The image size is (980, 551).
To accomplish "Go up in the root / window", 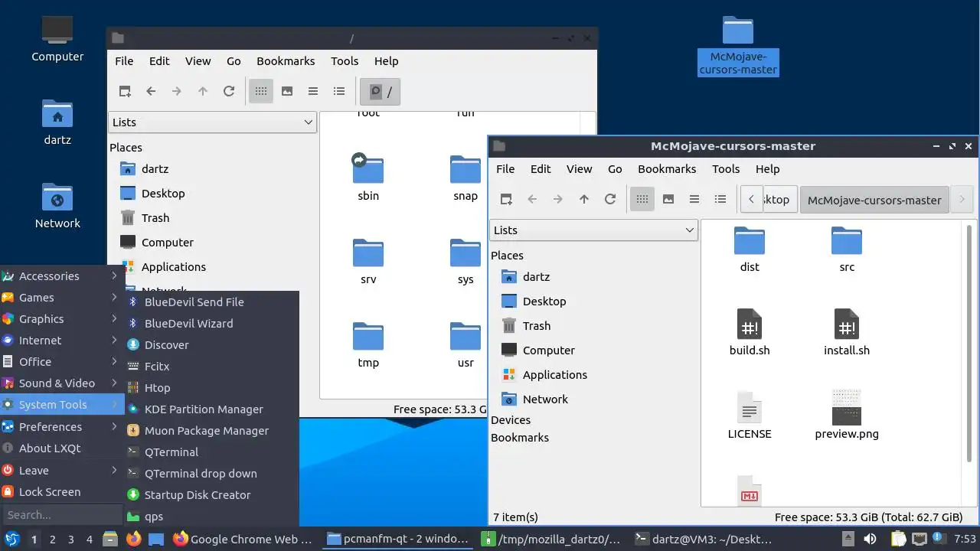I will [x=203, y=91].
